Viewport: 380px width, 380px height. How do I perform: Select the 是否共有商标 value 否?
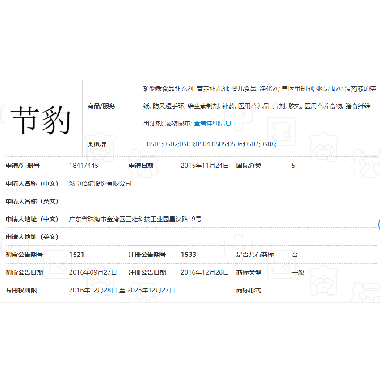[295, 255]
